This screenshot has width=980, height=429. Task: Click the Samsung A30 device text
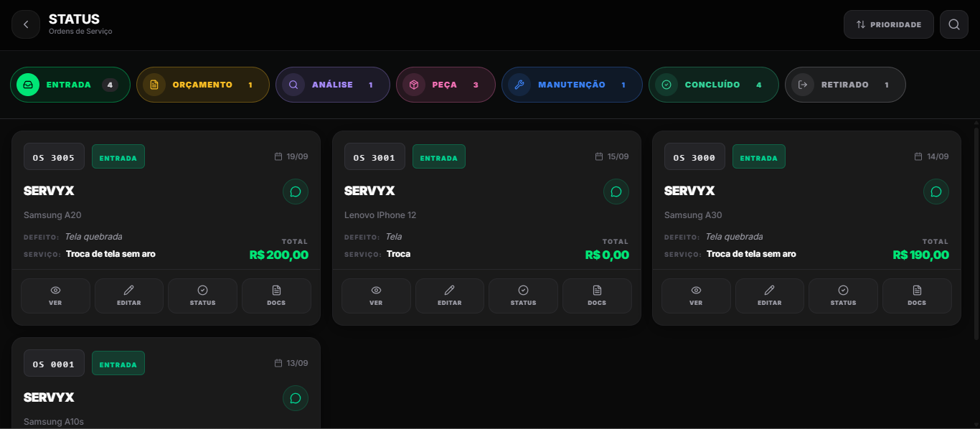pyautogui.click(x=693, y=215)
